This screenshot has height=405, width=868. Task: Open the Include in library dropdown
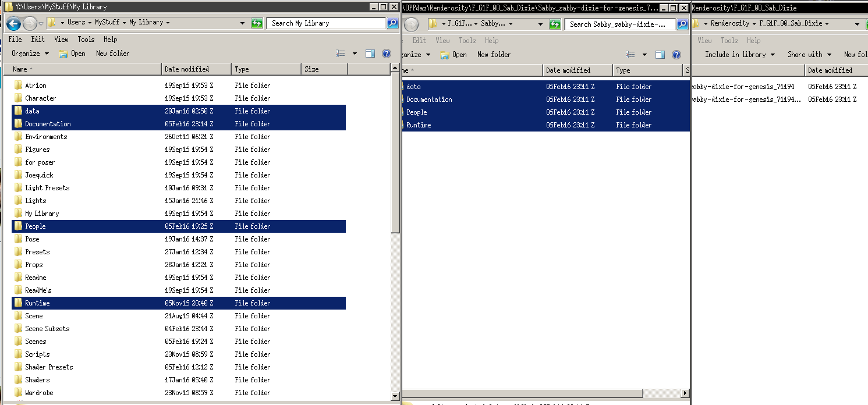pyautogui.click(x=740, y=55)
